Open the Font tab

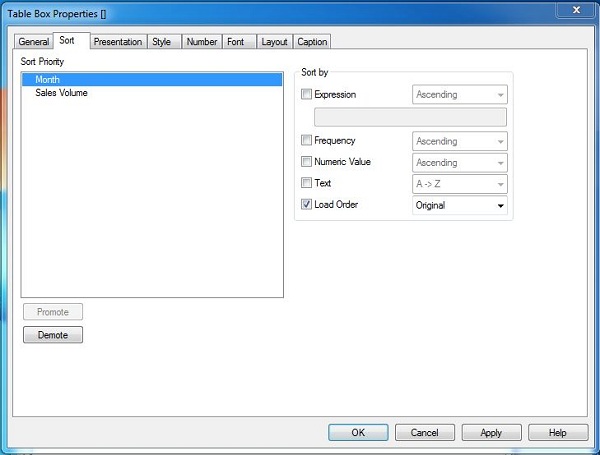[235, 42]
